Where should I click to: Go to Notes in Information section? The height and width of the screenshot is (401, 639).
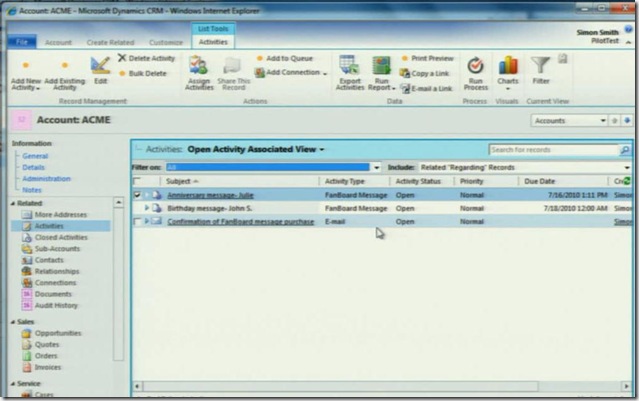pos(32,190)
